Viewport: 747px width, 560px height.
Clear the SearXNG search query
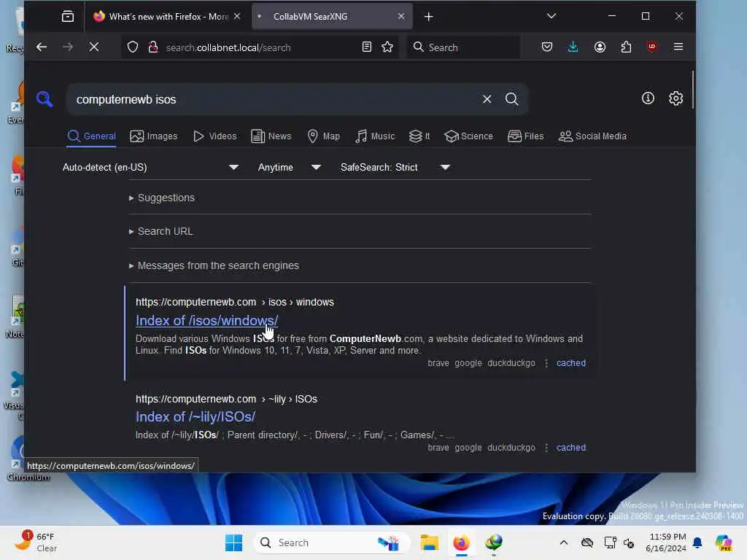[487, 99]
